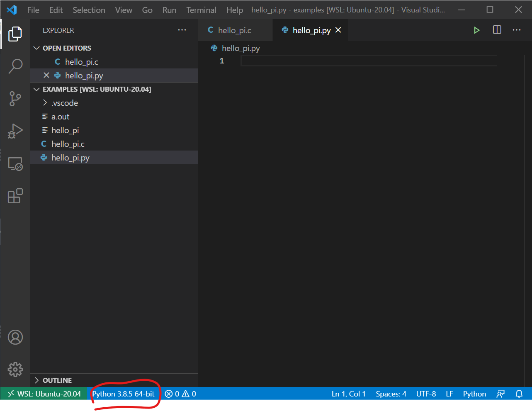Open Explorer Views and More Actions ellipsis

(182, 30)
